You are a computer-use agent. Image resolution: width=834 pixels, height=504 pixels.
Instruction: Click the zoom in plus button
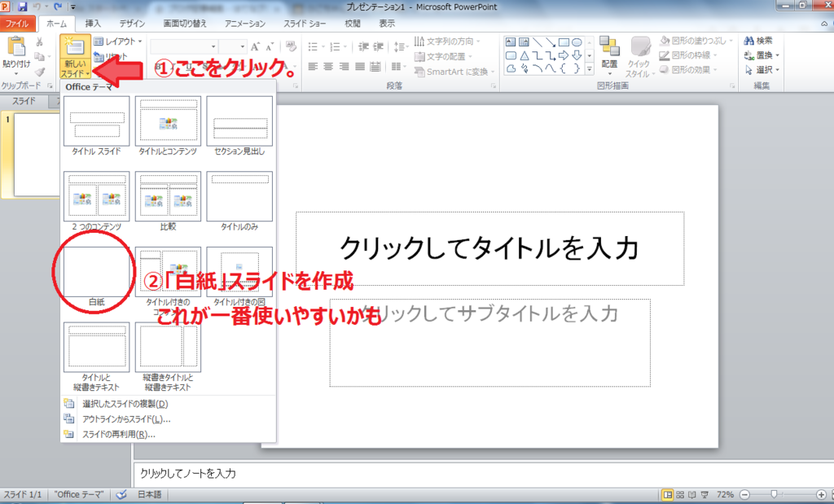pos(821,495)
